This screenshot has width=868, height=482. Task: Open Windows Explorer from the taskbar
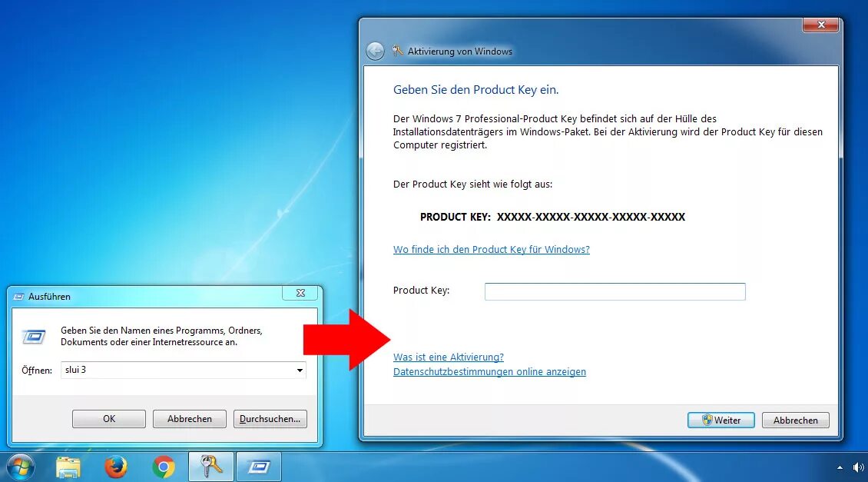(68, 467)
